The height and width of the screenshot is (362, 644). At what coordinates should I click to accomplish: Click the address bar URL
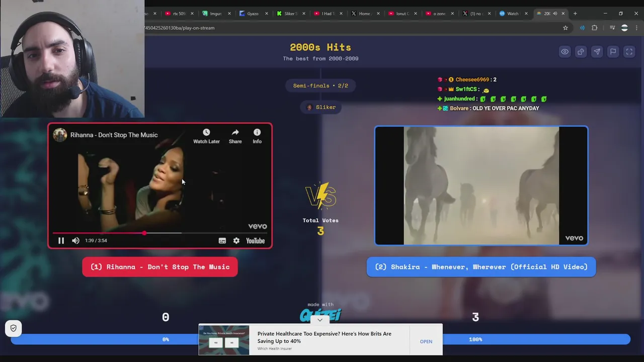coord(180,28)
